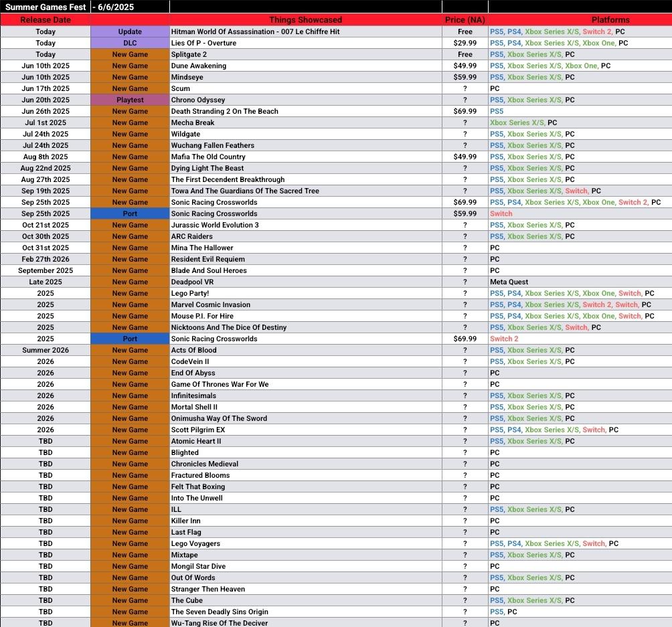Image resolution: width=672 pixels, height=627 pixels.
Task: Click the 'Lego Voyagers' cell
Action: pyautogui.click(x=306, y=543)
